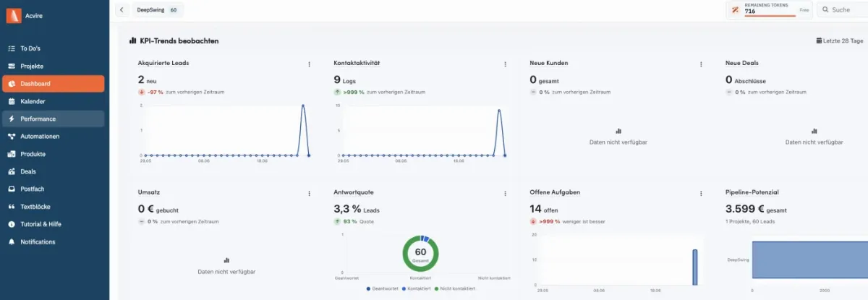
Task: Click the Textblöcke icon
Action: (x=12, y=207)
